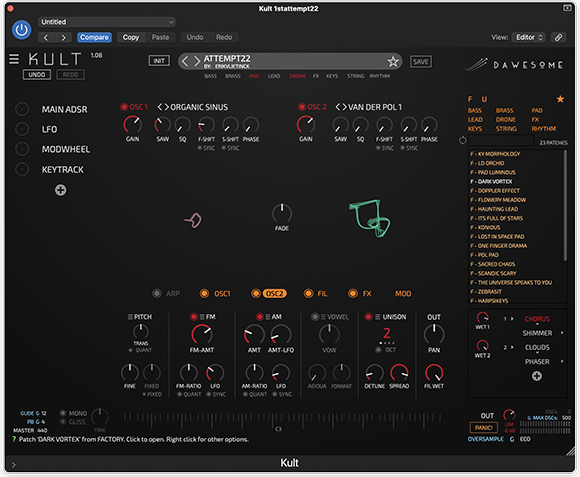This screenshot has height=477, width=580.
Task: Expand the PHASER effect arrow
Action: 562,361
